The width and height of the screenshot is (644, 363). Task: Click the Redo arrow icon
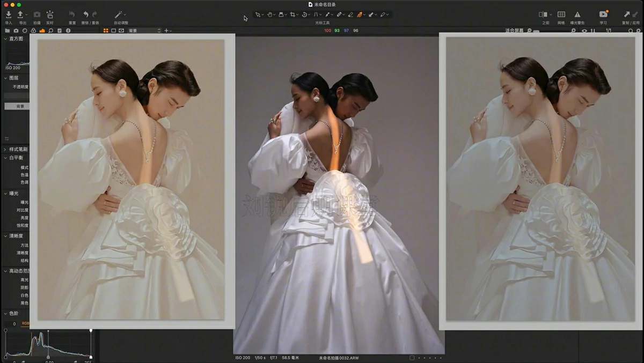tap(95, 14)
